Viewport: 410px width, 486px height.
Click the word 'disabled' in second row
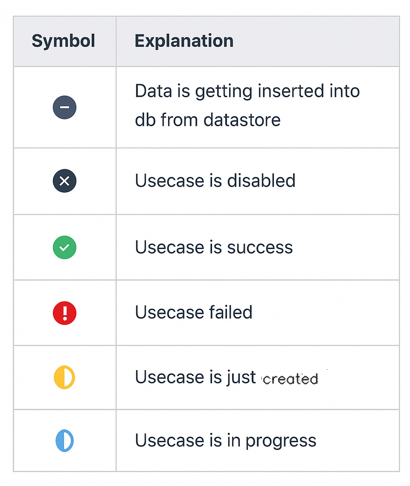click(x=261, y=181)
